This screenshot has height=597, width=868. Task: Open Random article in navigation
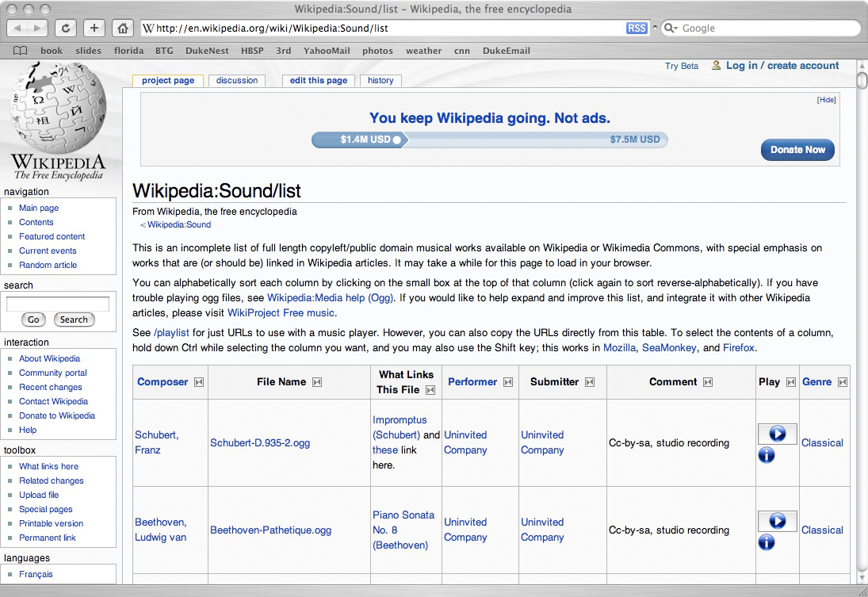48,265
